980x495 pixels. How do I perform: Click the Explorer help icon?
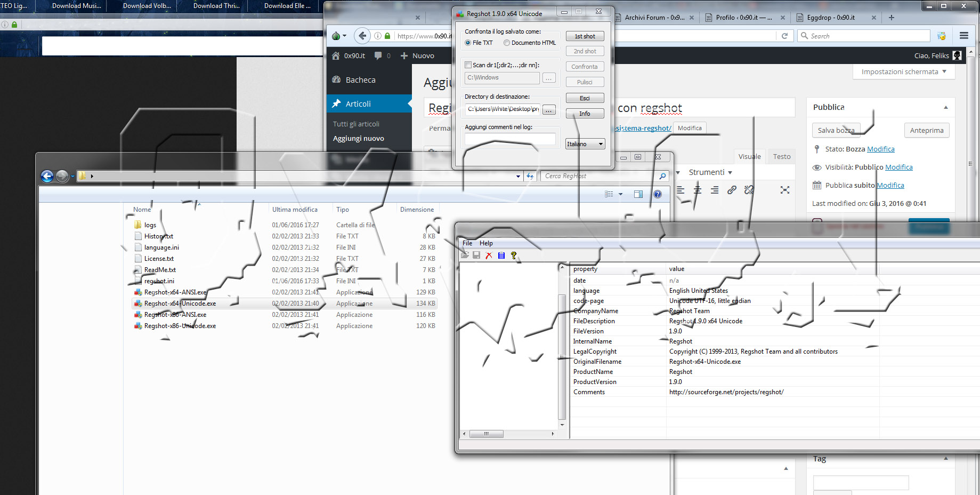click(658, 194)
